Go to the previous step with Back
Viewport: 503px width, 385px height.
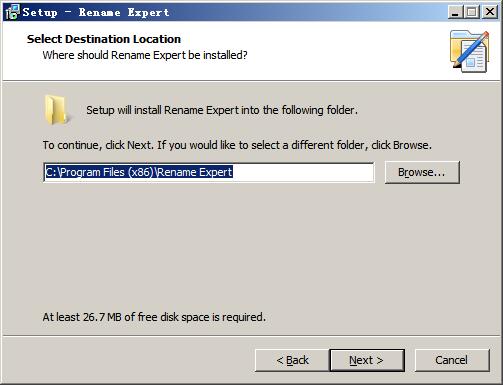pos(292,360)
